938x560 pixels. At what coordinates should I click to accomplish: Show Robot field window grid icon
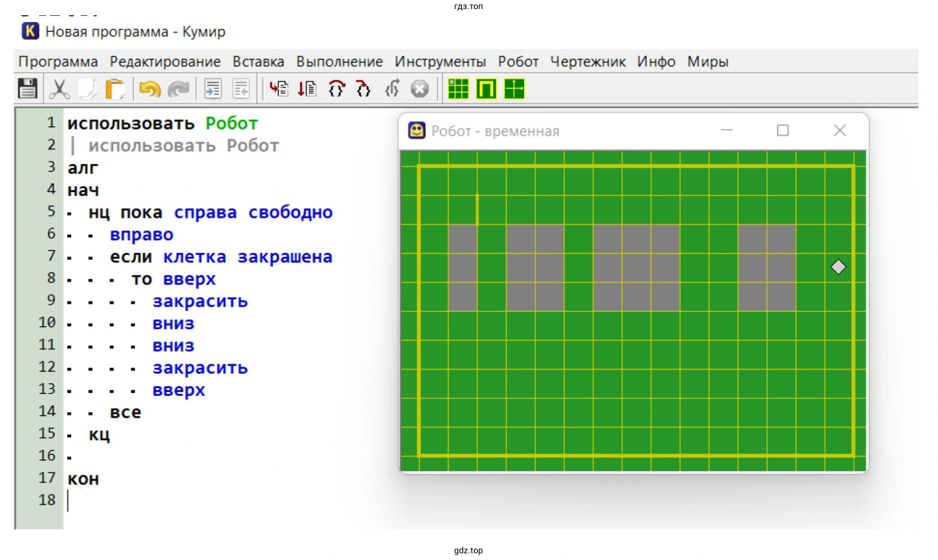click(x=458, y=89)
